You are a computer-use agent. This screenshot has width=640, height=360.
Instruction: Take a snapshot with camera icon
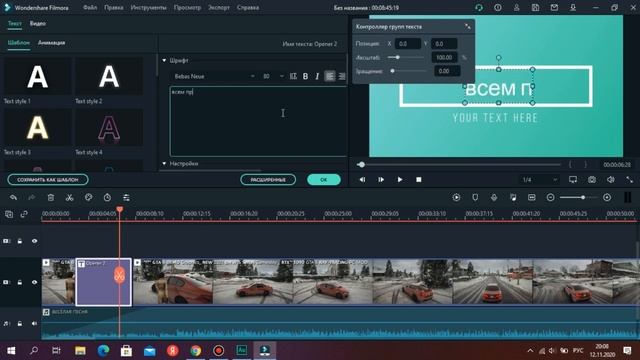point(592,180)
